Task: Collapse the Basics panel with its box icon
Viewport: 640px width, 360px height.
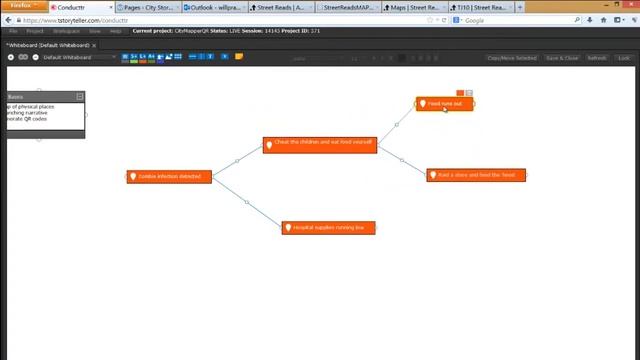Action: (80, 97)
